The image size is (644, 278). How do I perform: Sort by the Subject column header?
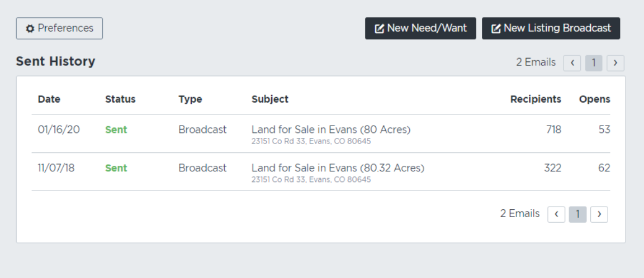[270, 99]
